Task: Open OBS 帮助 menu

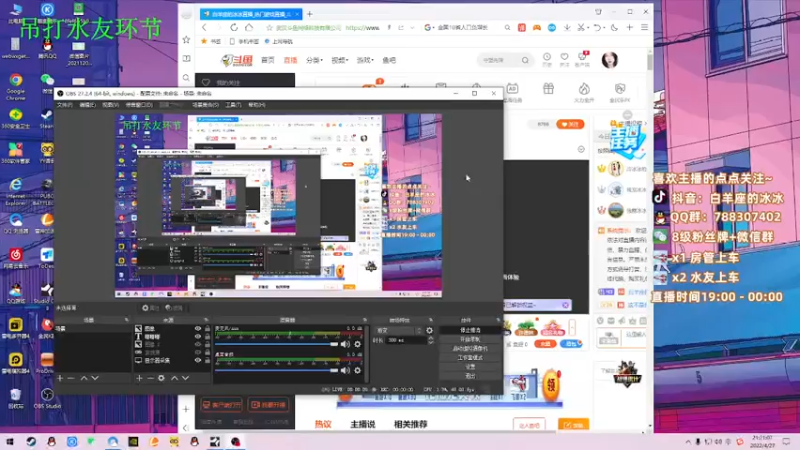Action: pos(256,105)
